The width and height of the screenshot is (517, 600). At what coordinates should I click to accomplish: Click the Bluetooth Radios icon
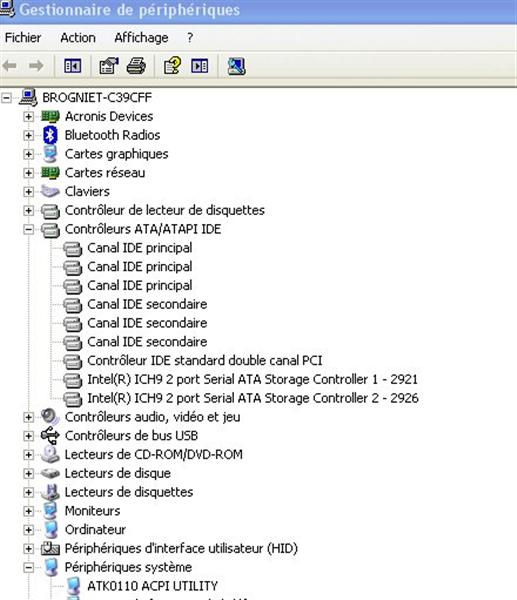coord(50,135)
